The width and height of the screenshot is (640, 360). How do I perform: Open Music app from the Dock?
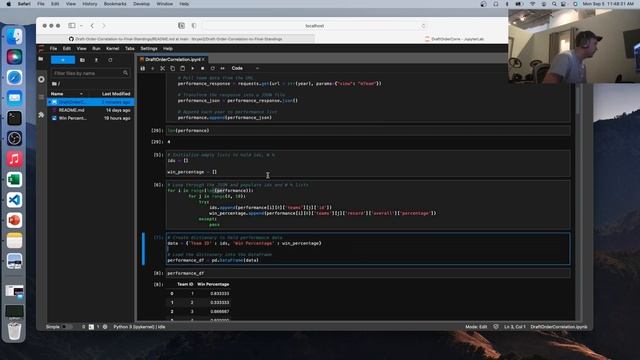[14, 159]
